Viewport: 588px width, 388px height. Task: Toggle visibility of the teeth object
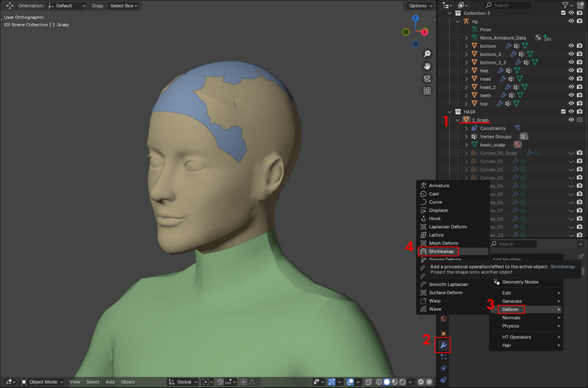(571, 95)
